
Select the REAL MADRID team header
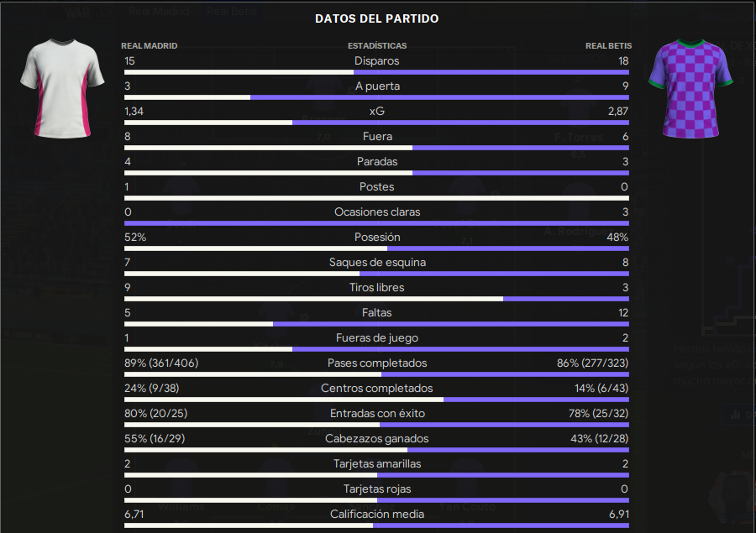tap(149, 46)
